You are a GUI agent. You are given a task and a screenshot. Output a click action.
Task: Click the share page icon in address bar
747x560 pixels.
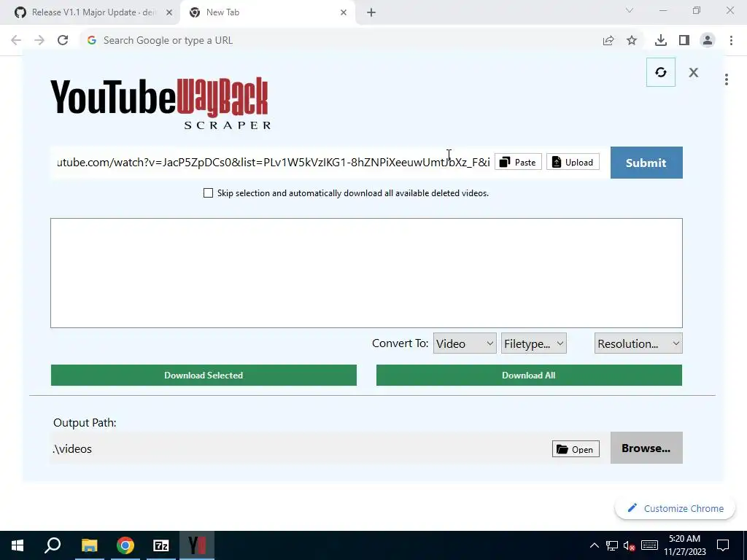pyautogui.click(x=608, y=41)
